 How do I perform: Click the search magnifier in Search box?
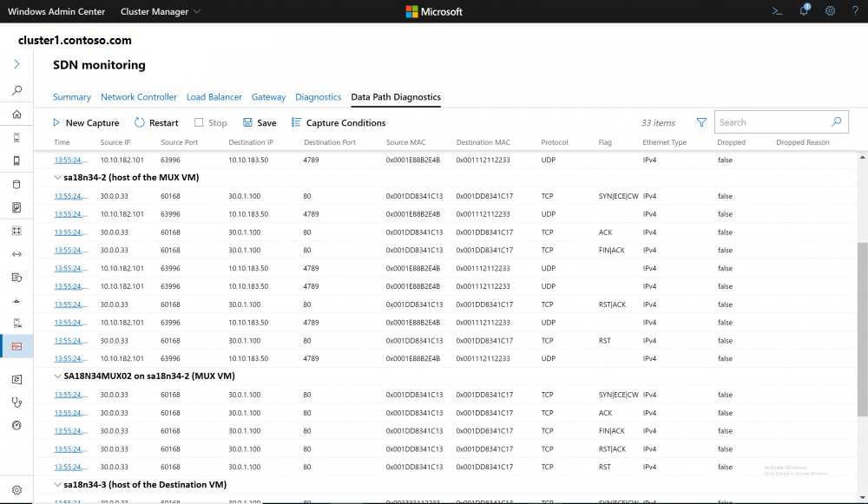click(x=837, y=121)
